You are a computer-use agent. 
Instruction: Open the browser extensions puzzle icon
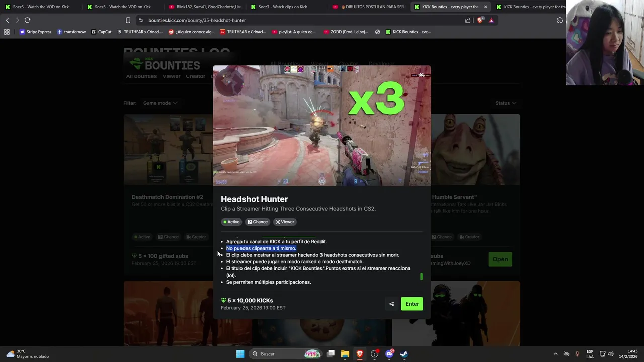tap(560, 20)
